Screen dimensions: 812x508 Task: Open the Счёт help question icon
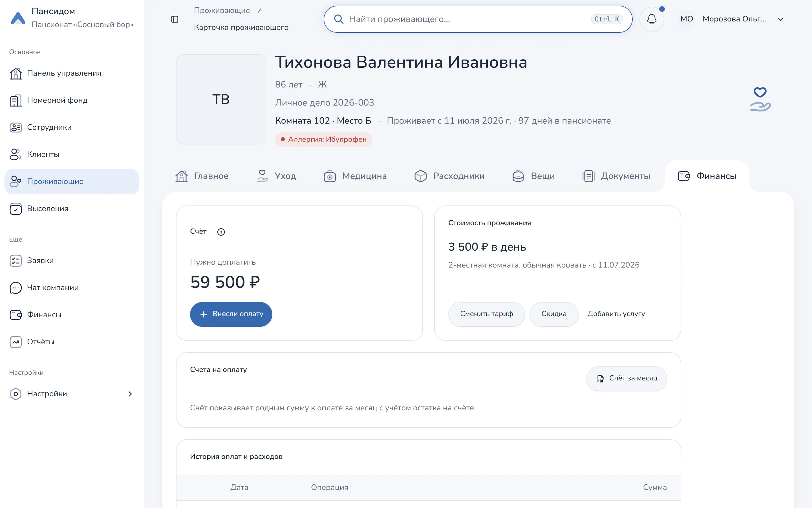[221, 232]
